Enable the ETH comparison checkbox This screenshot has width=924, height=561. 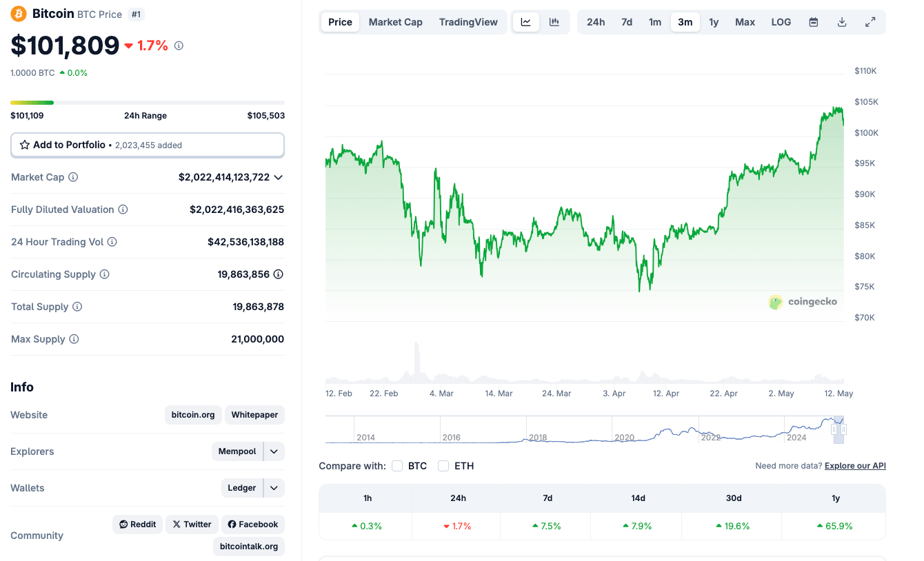[443, 466]
